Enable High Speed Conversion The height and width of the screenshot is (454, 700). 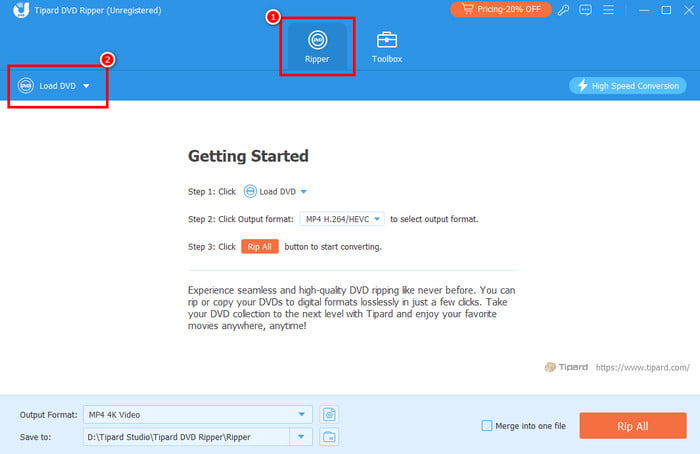(627, 86)
